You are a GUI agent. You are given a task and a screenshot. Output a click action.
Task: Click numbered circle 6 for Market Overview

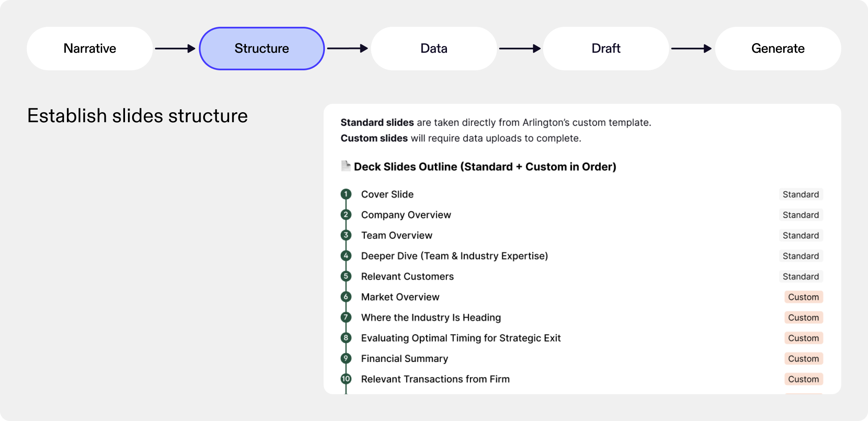346,297
